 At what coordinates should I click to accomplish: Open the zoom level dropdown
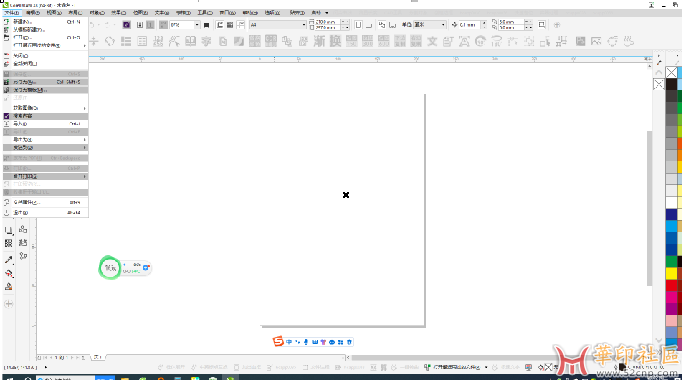[197, 25]
